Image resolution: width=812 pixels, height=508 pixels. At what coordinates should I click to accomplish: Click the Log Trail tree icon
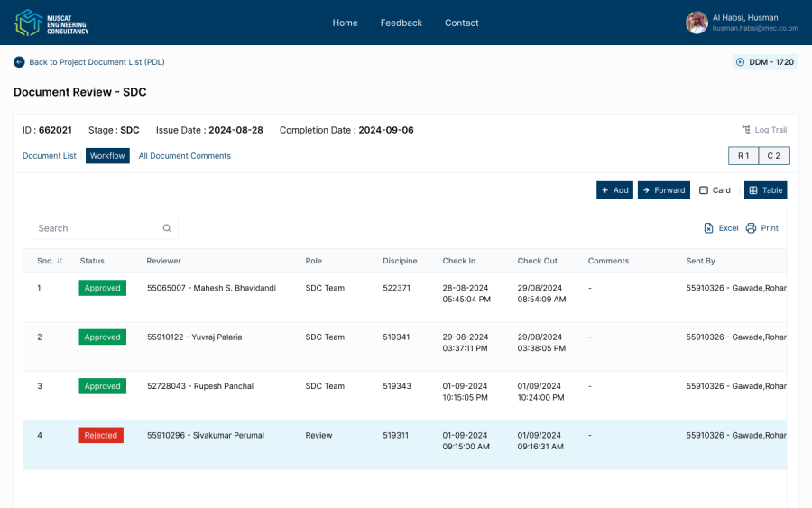(x=746, y=129)
